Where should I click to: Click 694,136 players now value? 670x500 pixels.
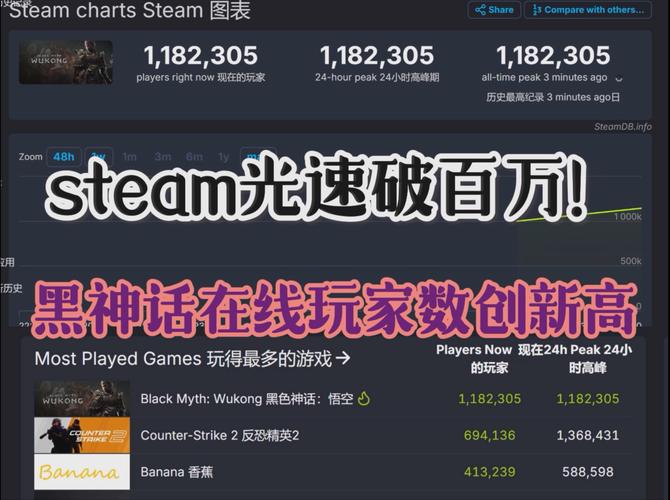pos(490,435)
